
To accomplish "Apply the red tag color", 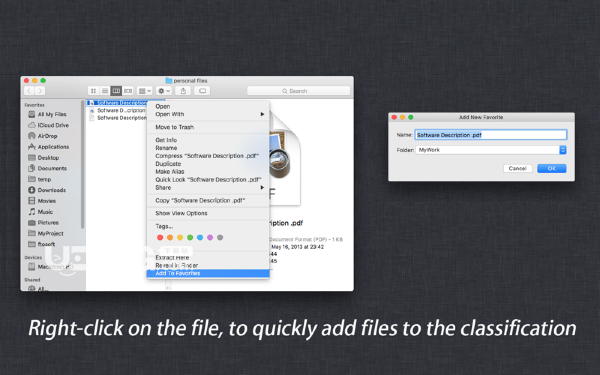I will coord(160,238).
